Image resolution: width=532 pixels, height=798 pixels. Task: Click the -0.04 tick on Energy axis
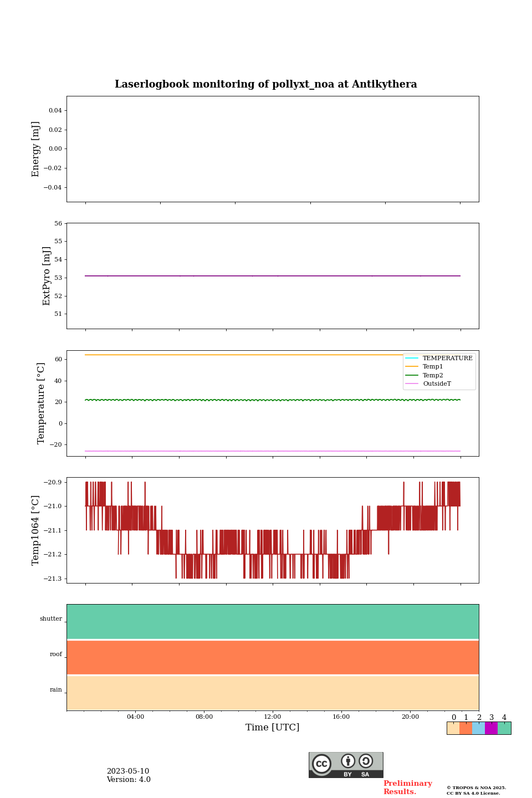coord(53,187)
